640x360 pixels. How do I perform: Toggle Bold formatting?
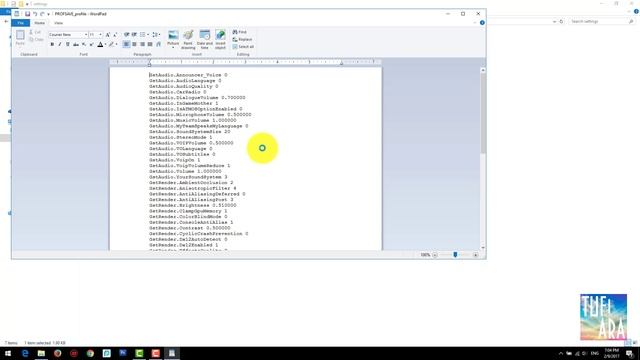point(52,44)
